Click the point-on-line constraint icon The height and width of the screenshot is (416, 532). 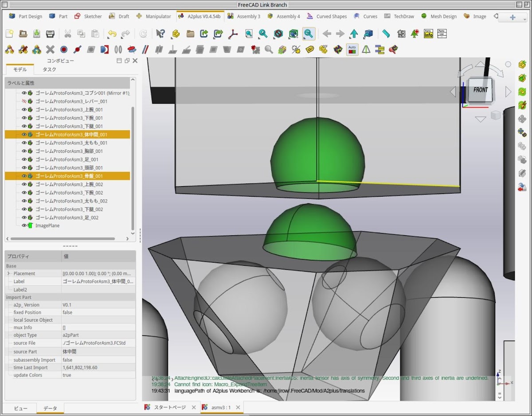point(78,49)
